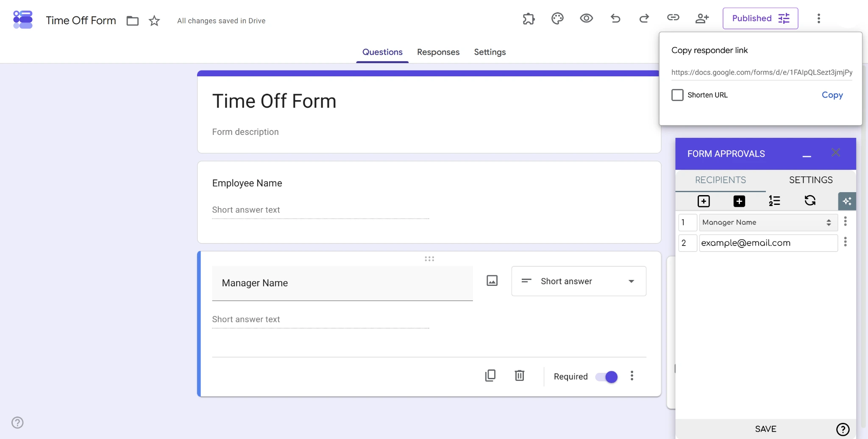The height and width of the screenshot is (439, 868).
Task: Click recipient order number 2 field
Action: point(687,243)
